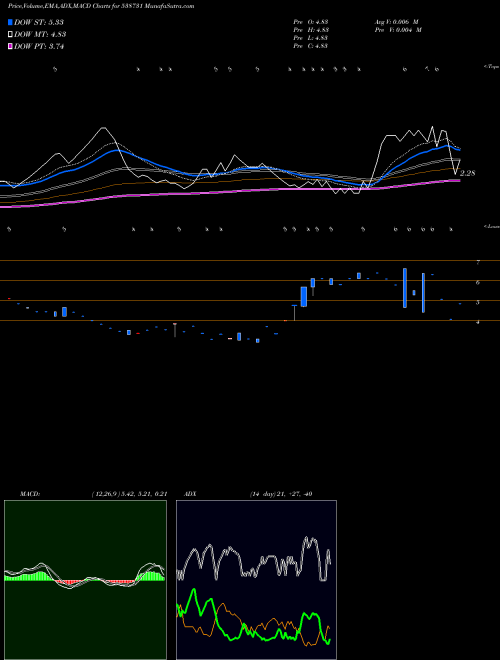
Task: Open the ADX indicator chart panel
Action: (256, 580)
